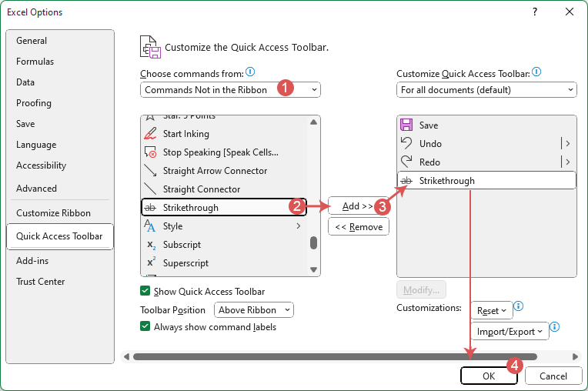
Task: Click the Start Inking pen icon
Action: [150, 134]
